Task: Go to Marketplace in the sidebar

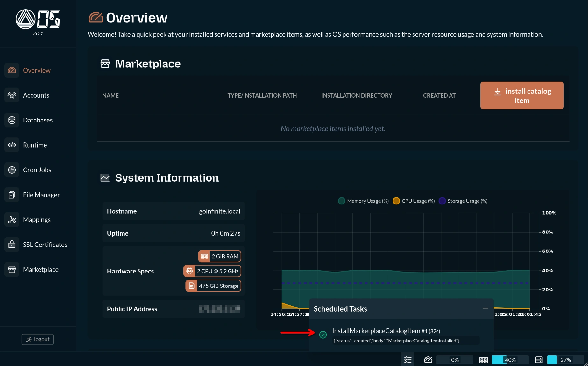Action: point(40,270)
